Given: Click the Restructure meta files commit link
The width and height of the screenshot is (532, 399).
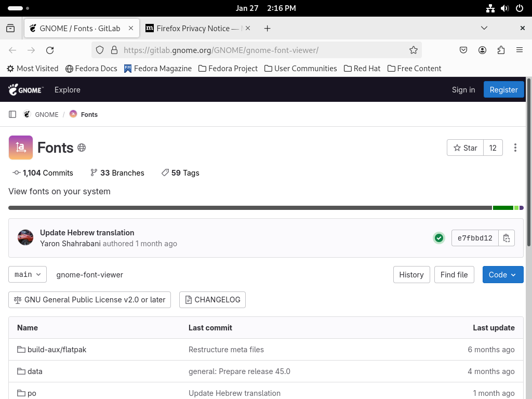Looking at the screenshot, I should (227, 350).
